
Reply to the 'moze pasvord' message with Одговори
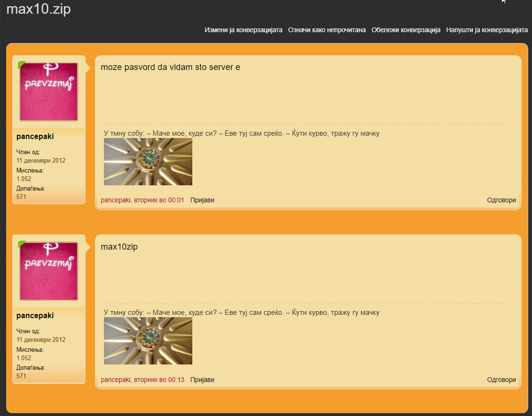[501, 200]
